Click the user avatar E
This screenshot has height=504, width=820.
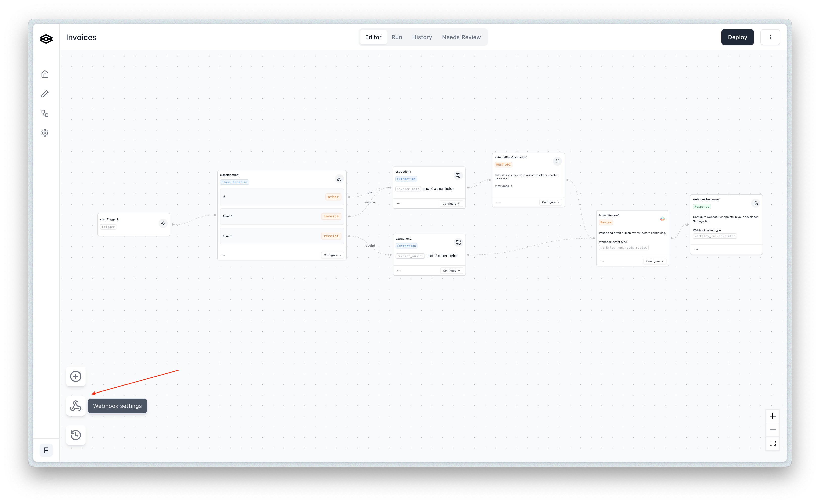pyautogui.click(x=46, y=451)
